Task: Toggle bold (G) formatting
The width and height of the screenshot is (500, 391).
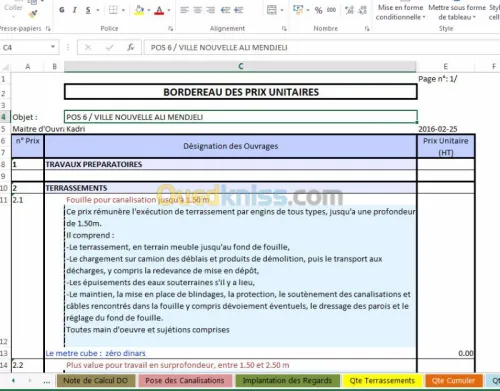Action: [x=62, y=10]
